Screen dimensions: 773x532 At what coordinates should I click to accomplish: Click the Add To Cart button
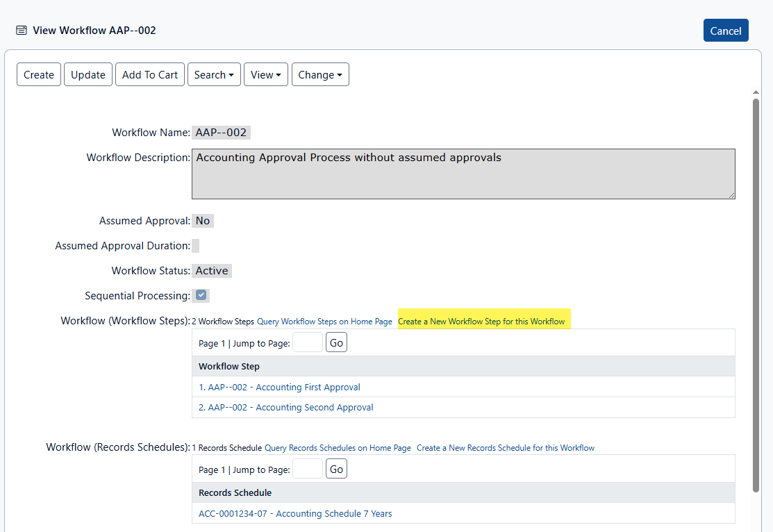click(x=150, y=75)
